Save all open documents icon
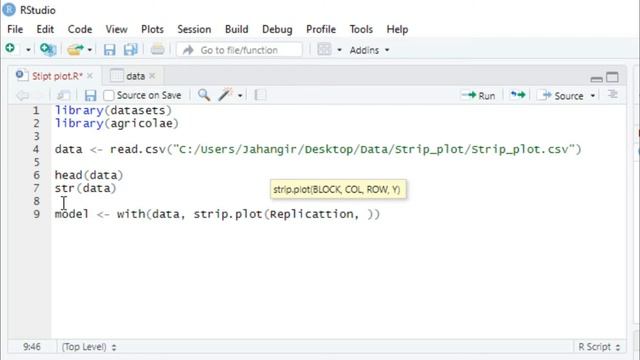Image resolution: width=640 pixels, height=360 pixels. pos(130,50)
